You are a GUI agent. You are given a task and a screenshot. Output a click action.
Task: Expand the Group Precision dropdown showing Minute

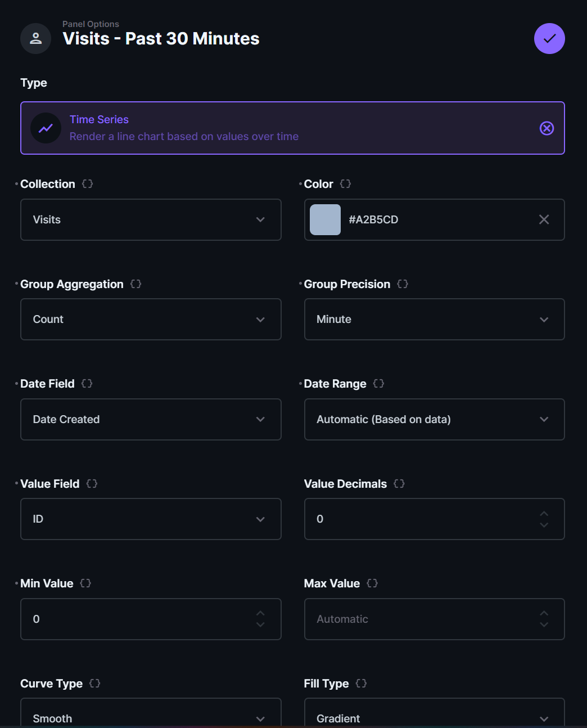(x=434, y=319)
